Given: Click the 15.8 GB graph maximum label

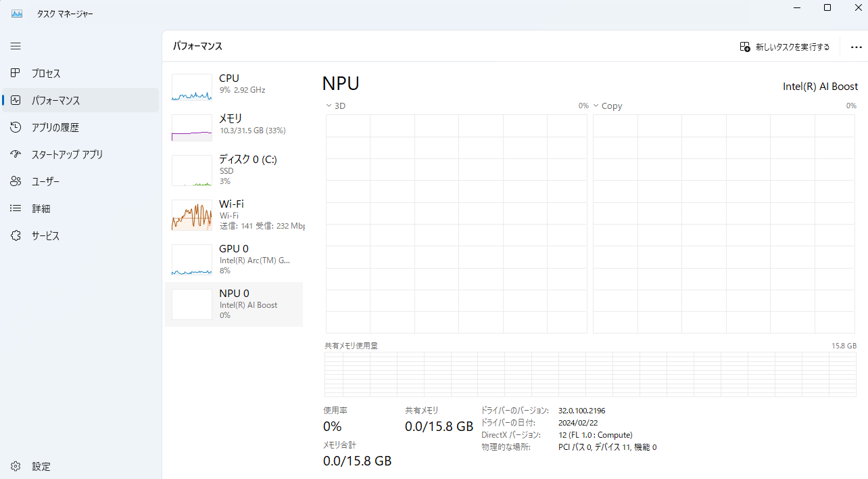Looking at the screenshot, I should [844, 346].
